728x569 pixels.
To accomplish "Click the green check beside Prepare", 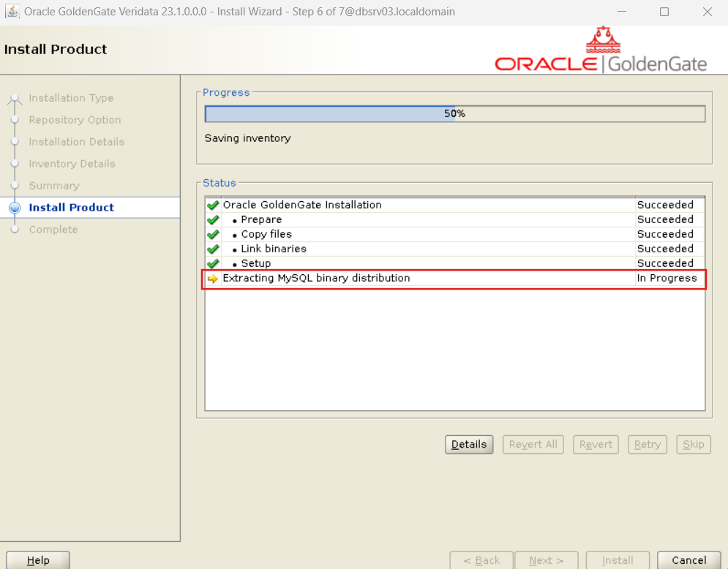I will pos(213,219).
